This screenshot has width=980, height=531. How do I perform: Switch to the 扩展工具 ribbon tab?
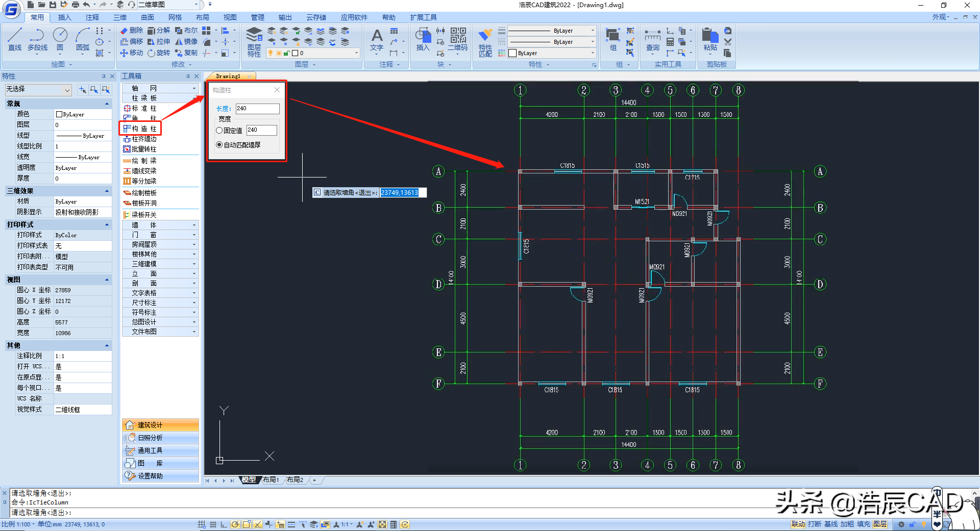click(424, 17)
